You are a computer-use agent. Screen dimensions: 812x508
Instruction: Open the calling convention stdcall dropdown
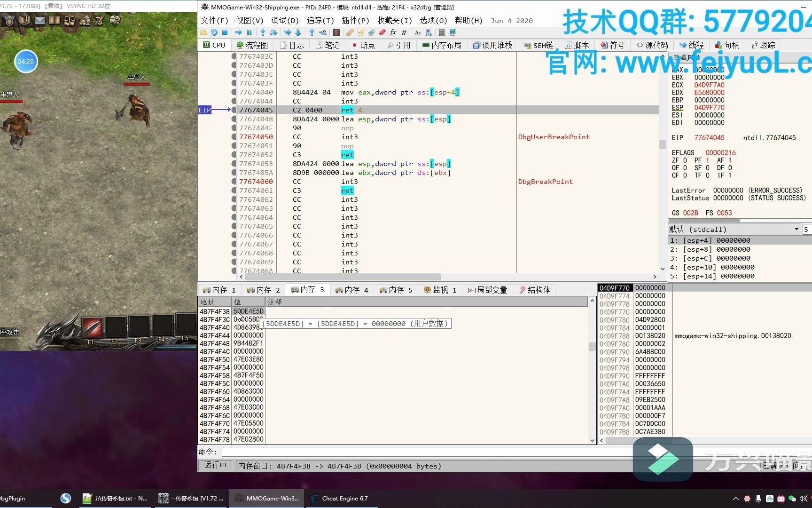pyautogui.click(x=734, y=229)
